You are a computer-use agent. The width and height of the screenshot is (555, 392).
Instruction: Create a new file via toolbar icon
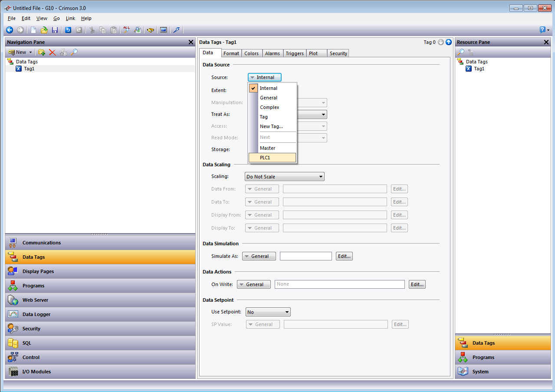[x=33, y=30]
